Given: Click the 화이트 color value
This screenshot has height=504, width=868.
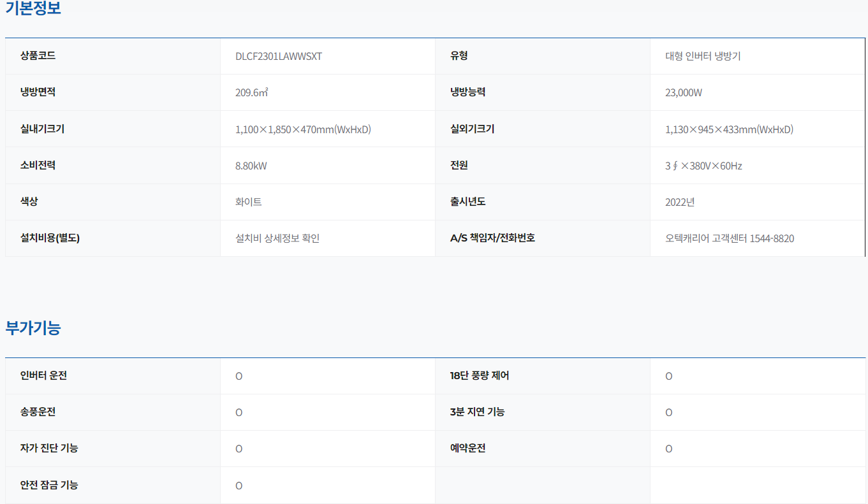Looking at the screenshot, I should tap(249, 202).
